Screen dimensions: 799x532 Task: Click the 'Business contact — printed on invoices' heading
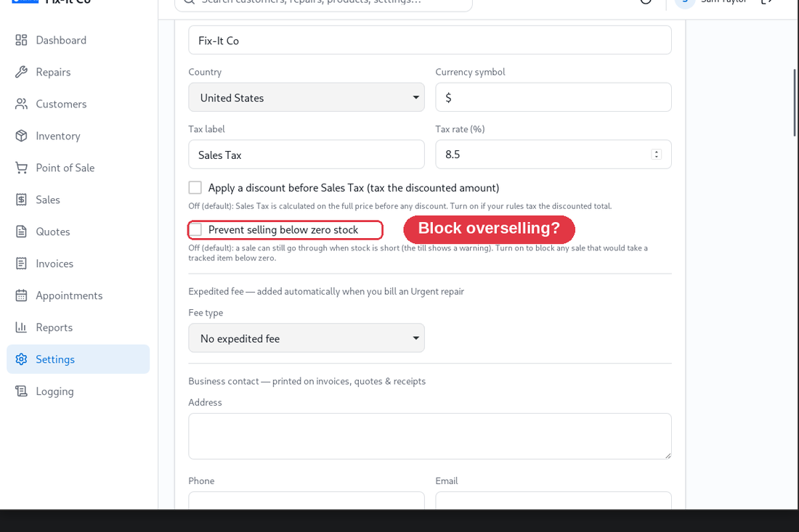(x=307, y=381)
